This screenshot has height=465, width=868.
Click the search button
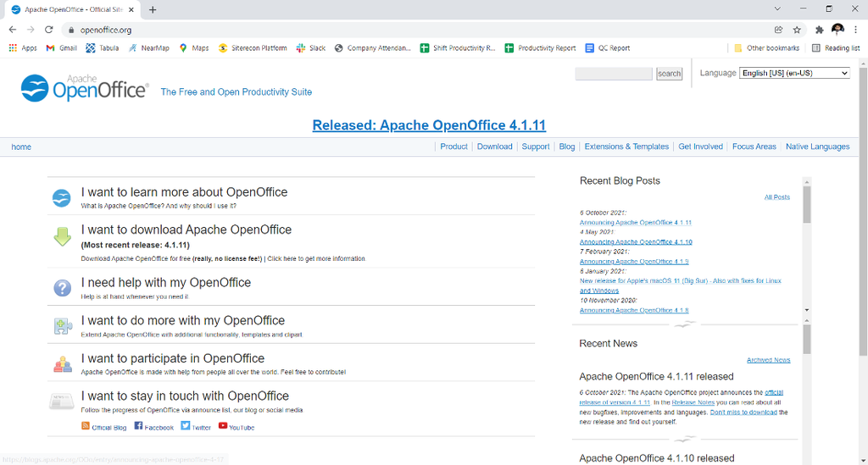pos(670,74)
